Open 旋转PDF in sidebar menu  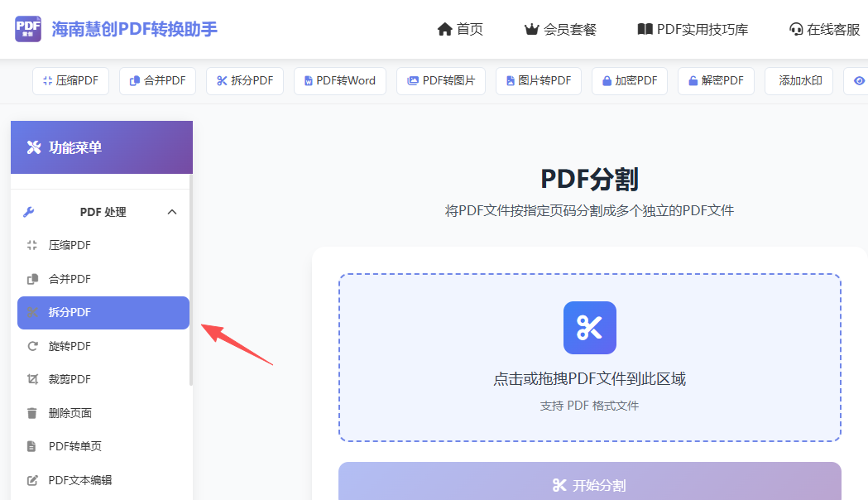tap(103, 346)
